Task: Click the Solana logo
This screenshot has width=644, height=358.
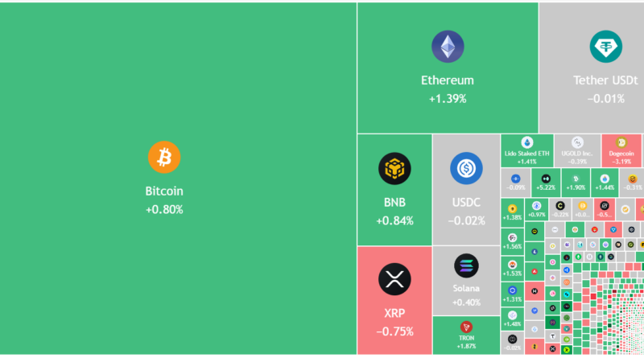Action: point(466,265)
